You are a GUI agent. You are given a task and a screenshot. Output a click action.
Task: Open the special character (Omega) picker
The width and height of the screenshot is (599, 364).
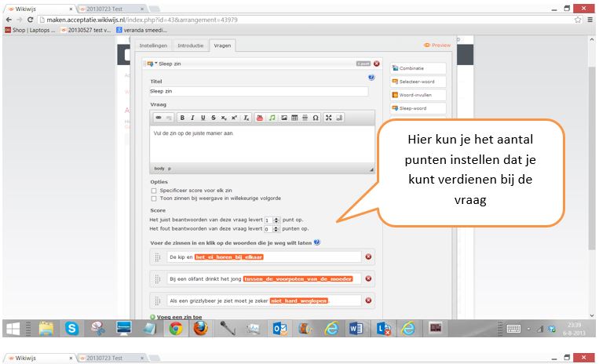(x=316, y=118)
